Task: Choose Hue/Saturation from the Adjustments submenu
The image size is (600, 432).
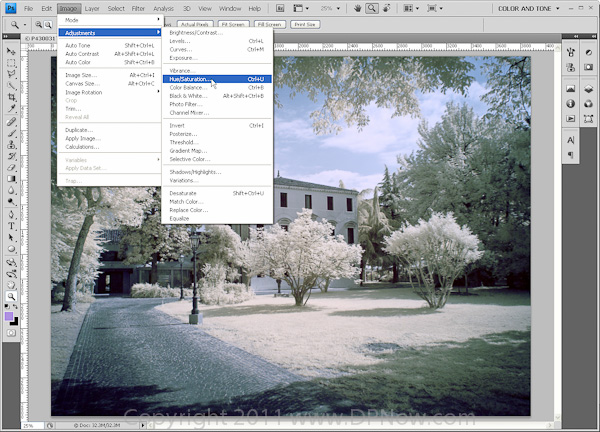Action: click(190, 78)
